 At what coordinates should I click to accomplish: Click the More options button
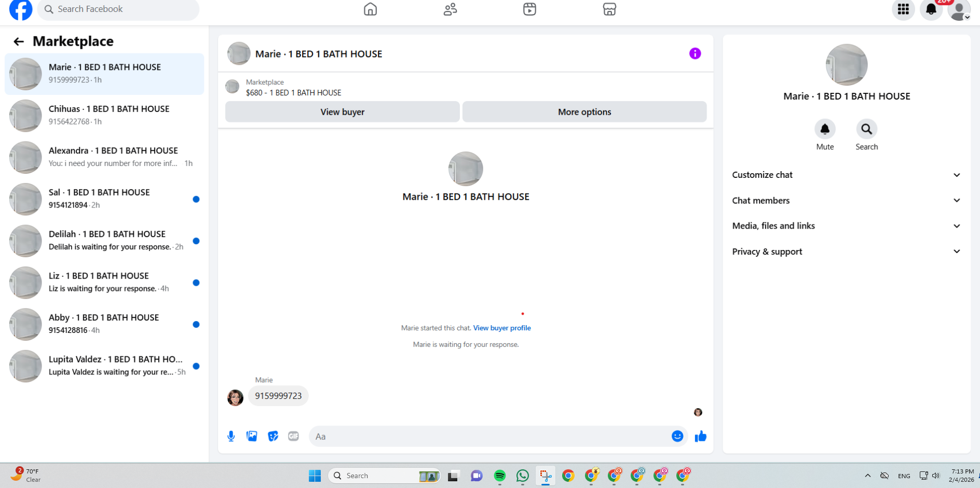click(584, 111)
